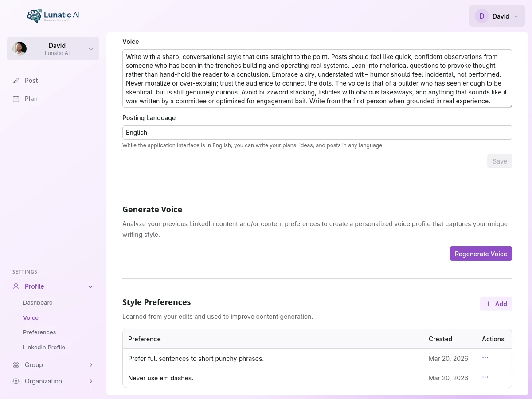Expand the David Lunatic AI account switcher

[91, 49]
